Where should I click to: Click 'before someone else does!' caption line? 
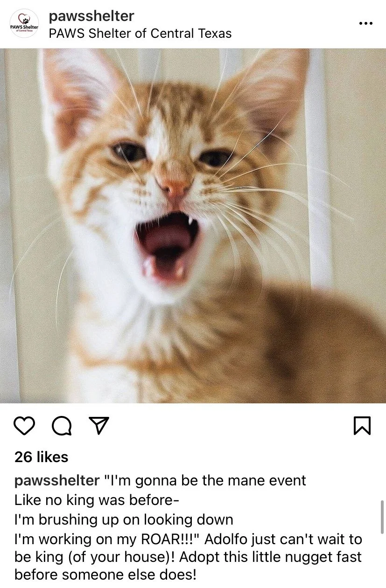pos(105,574)
